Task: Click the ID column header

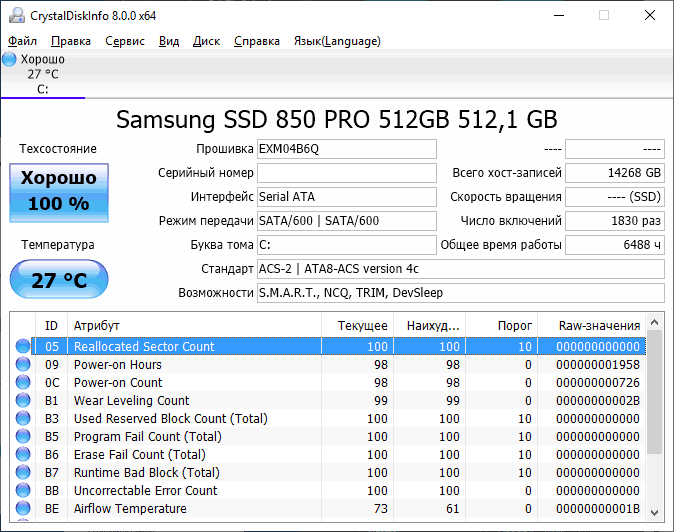Action: (51, 326)
